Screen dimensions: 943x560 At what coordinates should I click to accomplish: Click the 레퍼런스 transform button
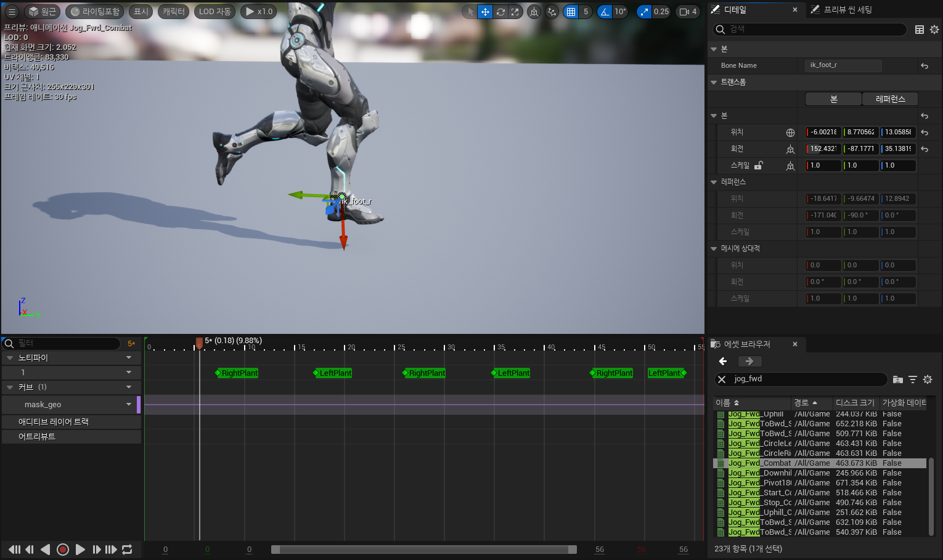click(890, 99)
